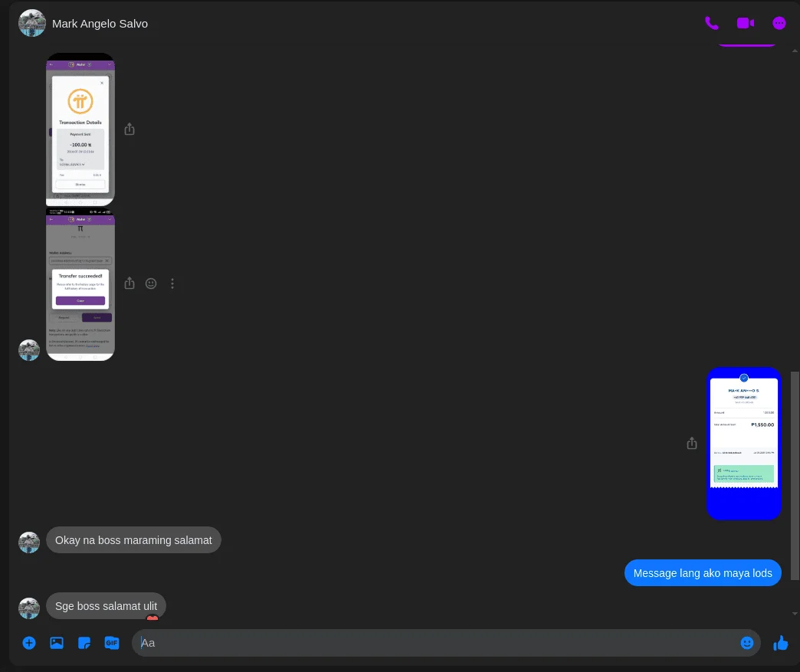Open the emoji picker

tap(747, 643)
